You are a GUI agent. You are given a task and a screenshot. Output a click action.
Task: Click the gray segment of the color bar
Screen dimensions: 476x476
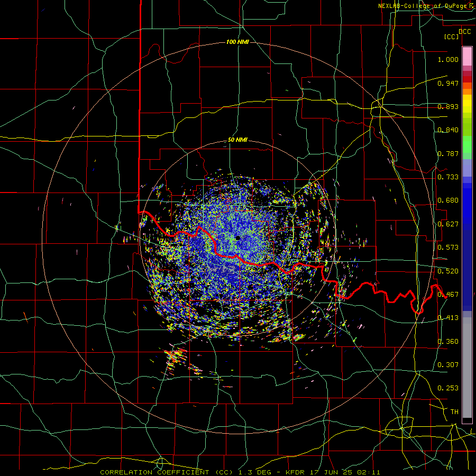point(467,368)
